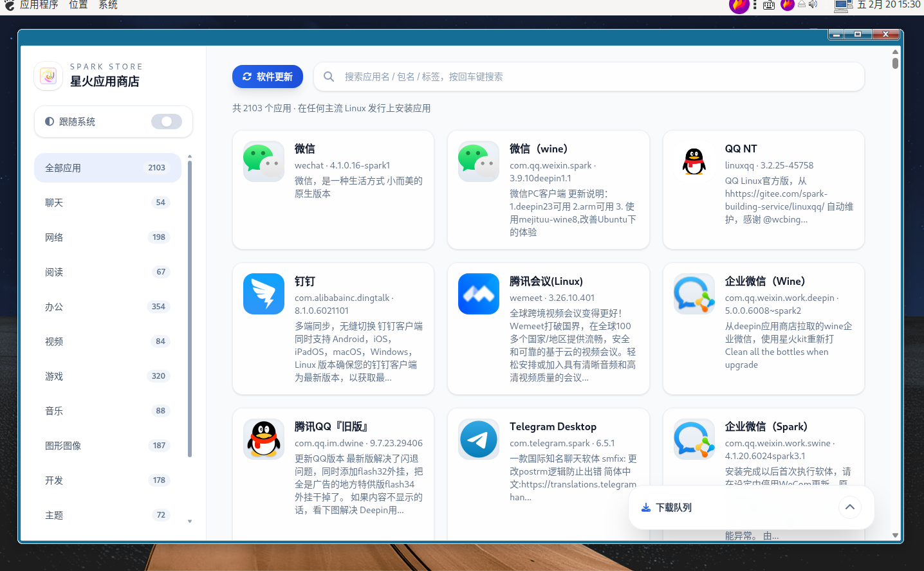Click the package text wechat · 4.1.0.16-spark1
This screenshot has width=924, height=571.
pos(342,165)
